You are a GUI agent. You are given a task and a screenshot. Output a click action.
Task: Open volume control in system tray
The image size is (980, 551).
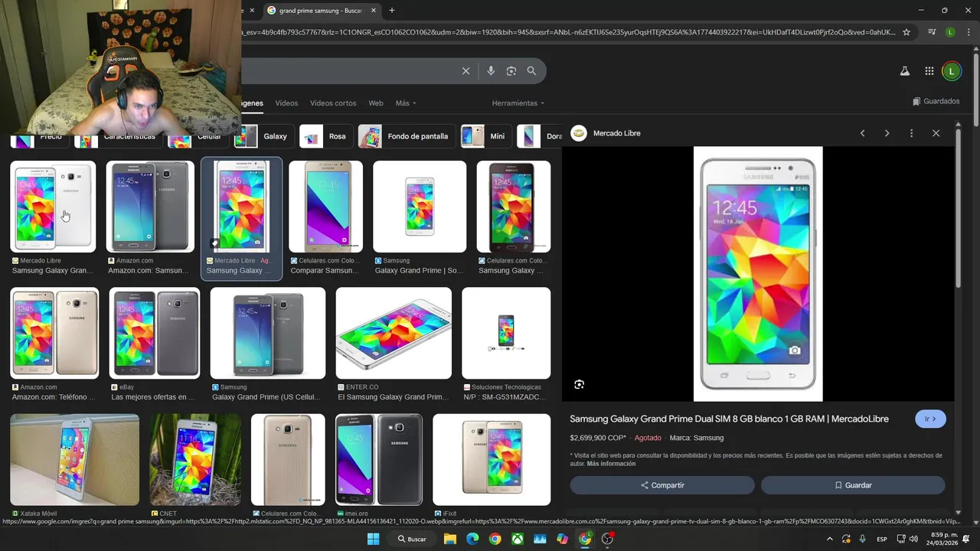click(913, 539)
